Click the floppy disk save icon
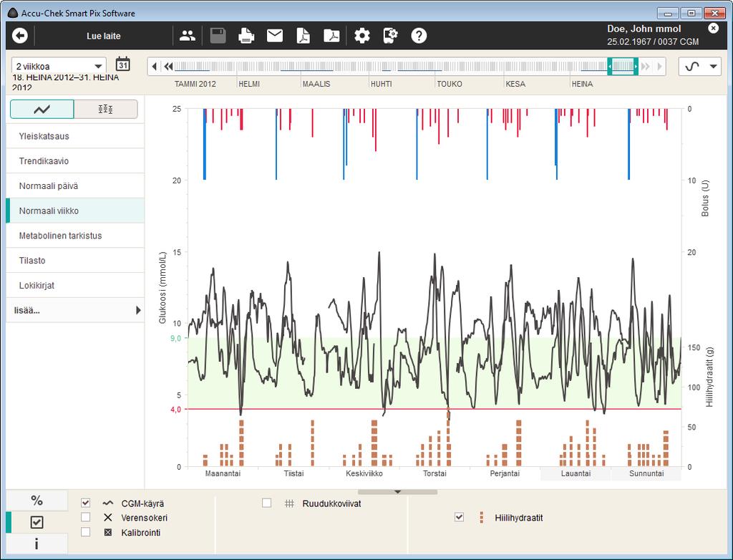The width and height of the screenshot is (733, 560). (218, 36)
